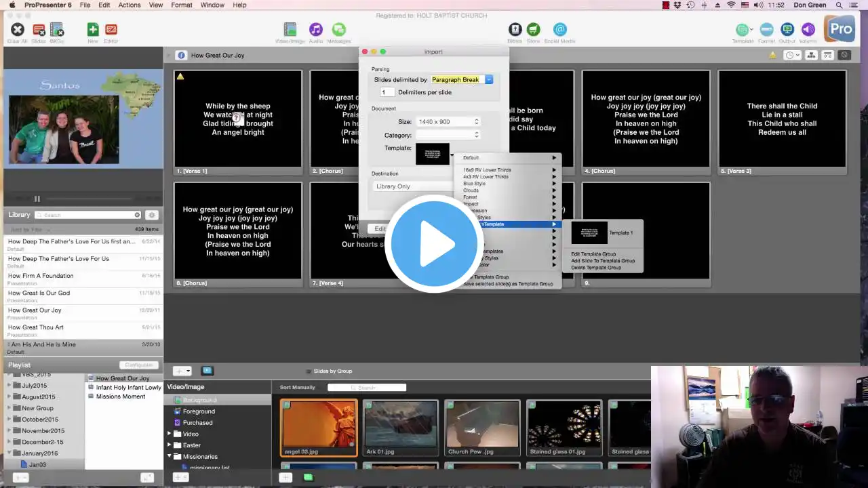Image resolution: width=868 pixels, height=488 pixels.
Task: Open the Slides delimited by dropdown
Action: pyautogui.click(x=460, y=80)
